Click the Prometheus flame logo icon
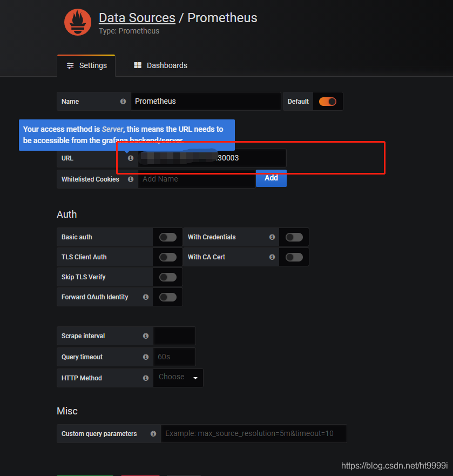Screen dimensions: 453x476 78,22
